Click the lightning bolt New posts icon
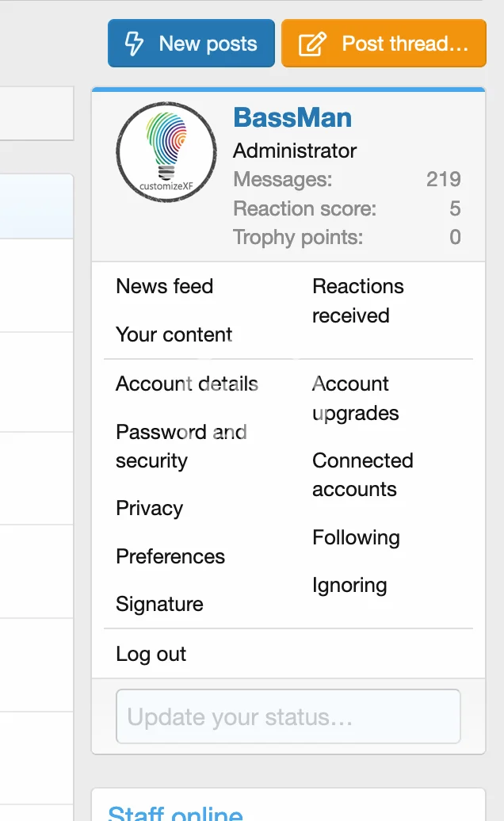This screenshot has width=504, height=821. pyautogui.click(x=135, y=44)
